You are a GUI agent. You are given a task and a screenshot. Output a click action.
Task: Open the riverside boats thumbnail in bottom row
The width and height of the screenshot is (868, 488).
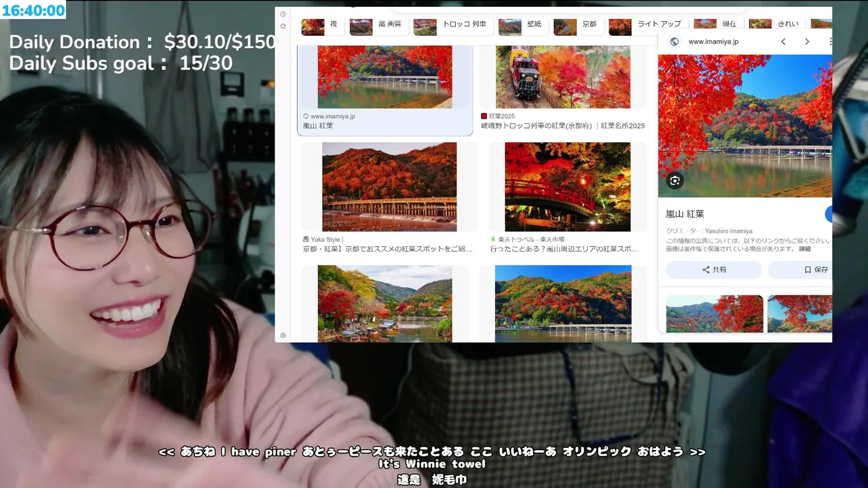point(384,304)
